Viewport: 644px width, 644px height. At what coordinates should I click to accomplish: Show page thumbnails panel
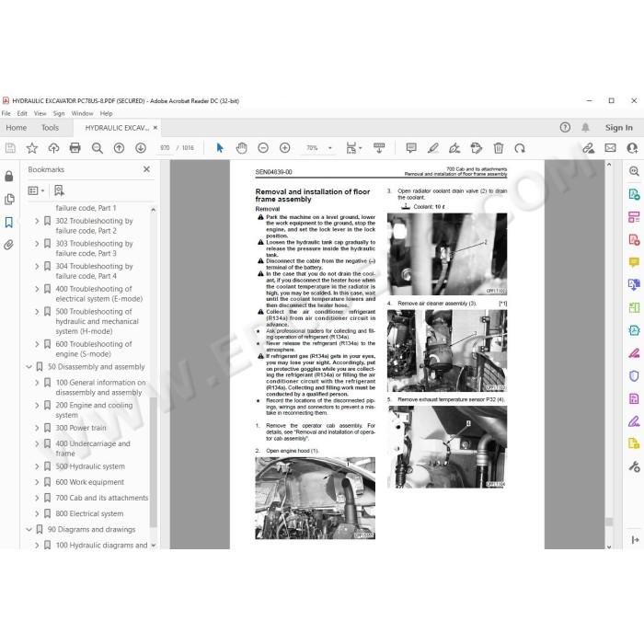pyautogui.click(x=8, y=200)
